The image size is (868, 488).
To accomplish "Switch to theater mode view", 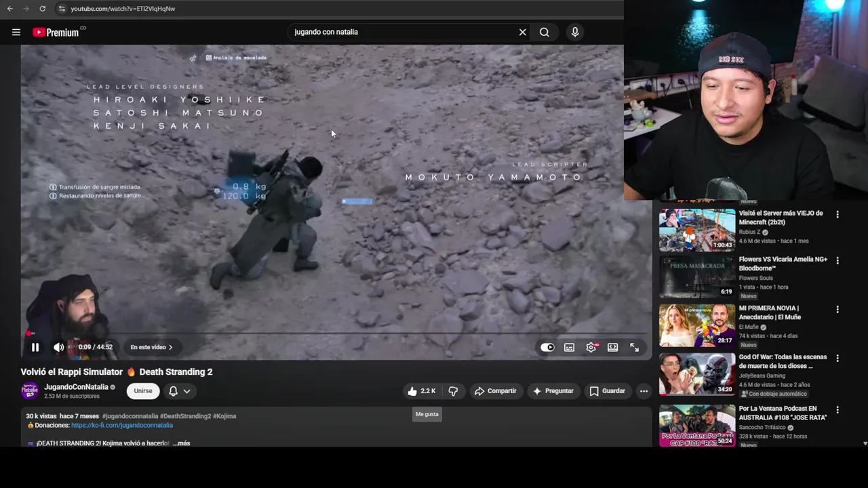I will [613, 347].
